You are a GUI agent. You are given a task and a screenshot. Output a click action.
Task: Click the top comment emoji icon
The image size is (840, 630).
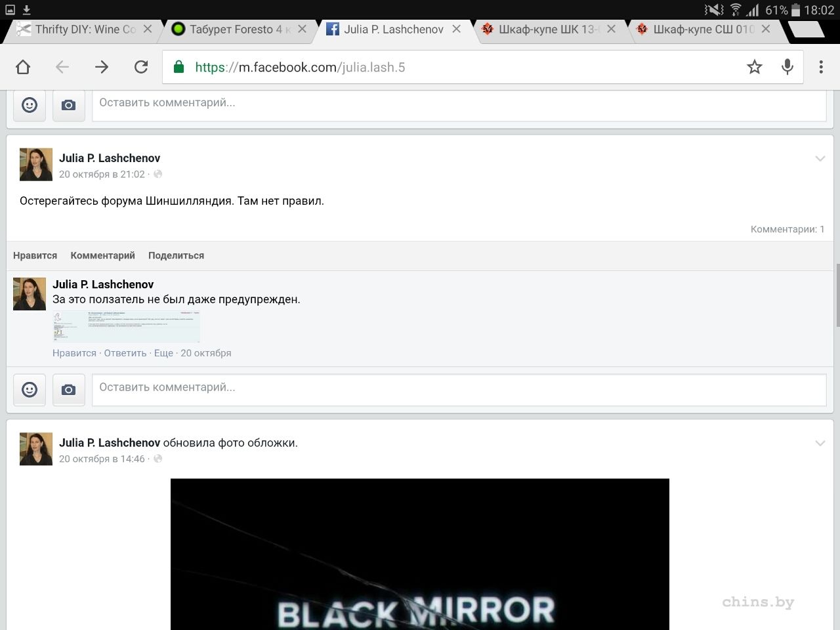tap(30, 105)
